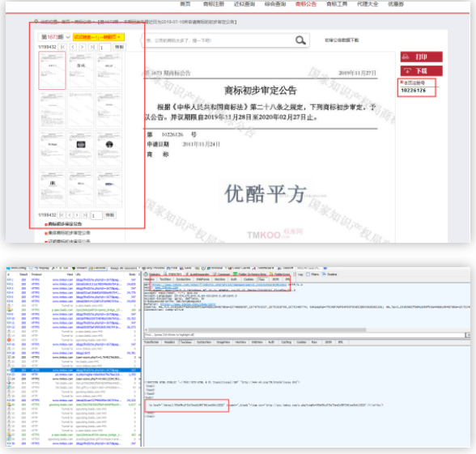Switch to the Composer tab in Fiddler

221,274
